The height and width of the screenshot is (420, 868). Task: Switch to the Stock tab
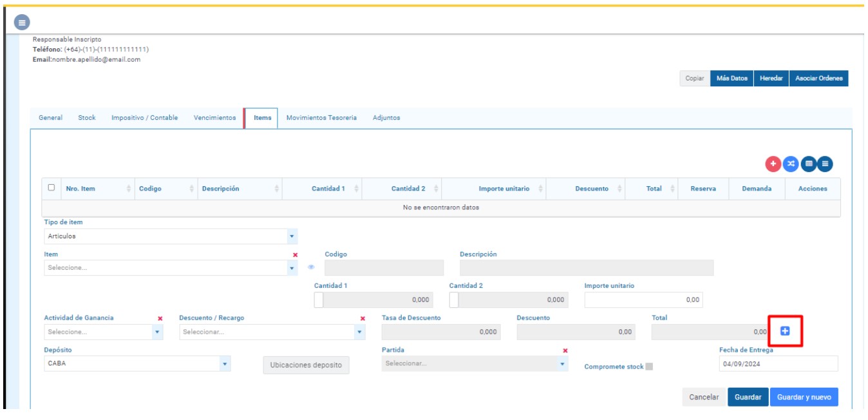pyautogui.click(x=87, y=118)
